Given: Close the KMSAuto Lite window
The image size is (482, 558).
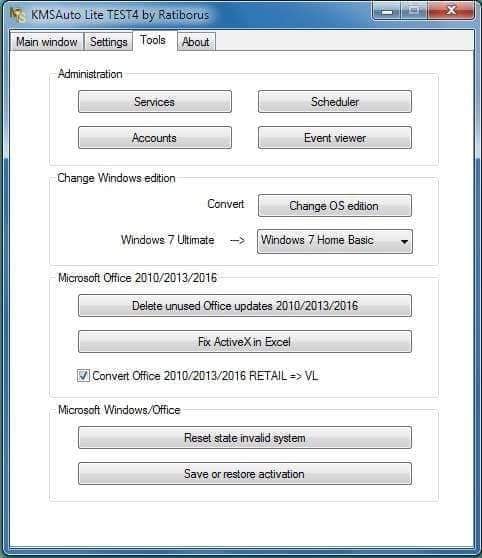Looking at the screenshot, I should pyautogui.click(x=451, y=10).
